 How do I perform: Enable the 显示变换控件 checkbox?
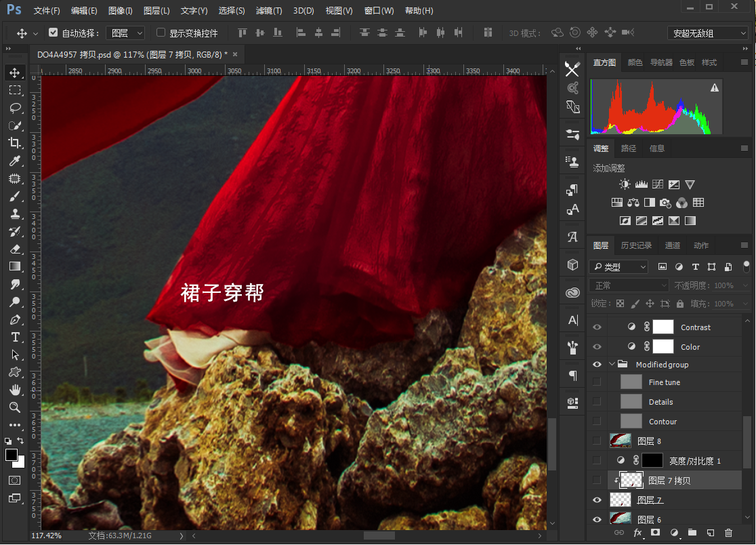[x=161, y=33]
